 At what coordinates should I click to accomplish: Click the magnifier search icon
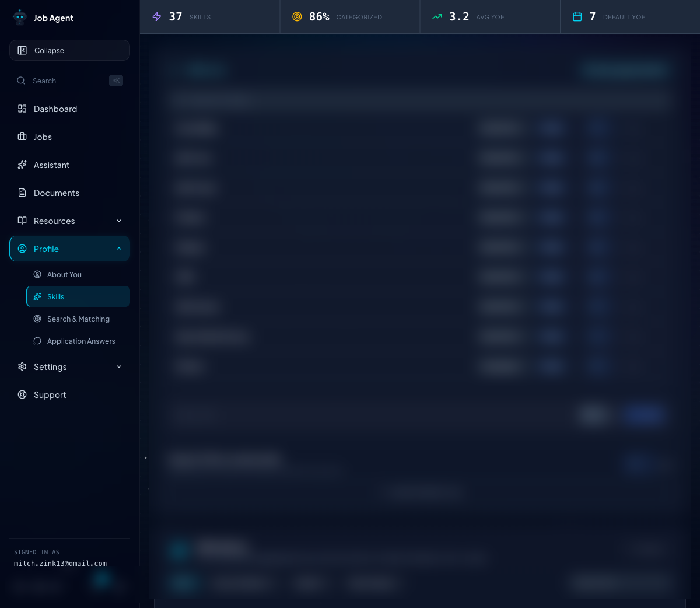pyautogui.click(x=21, y=81)
